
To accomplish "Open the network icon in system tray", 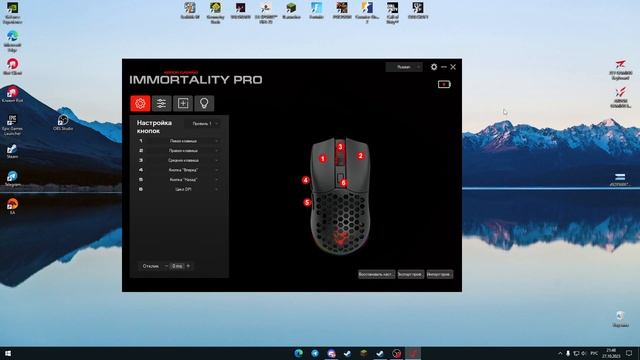I will pos(576,353).
